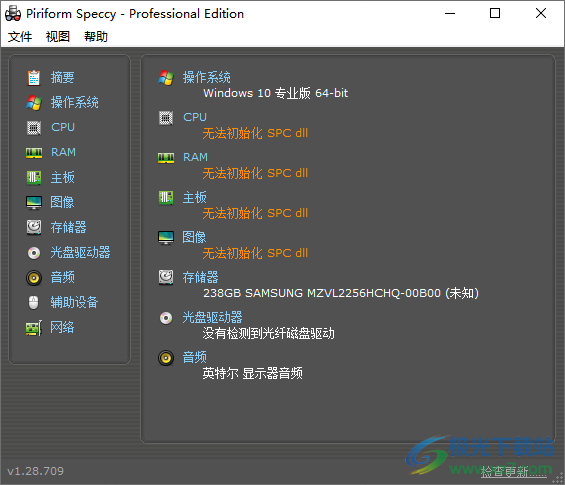
Task: Click the 存储器 heading link in summary
Action: point(200,277)
